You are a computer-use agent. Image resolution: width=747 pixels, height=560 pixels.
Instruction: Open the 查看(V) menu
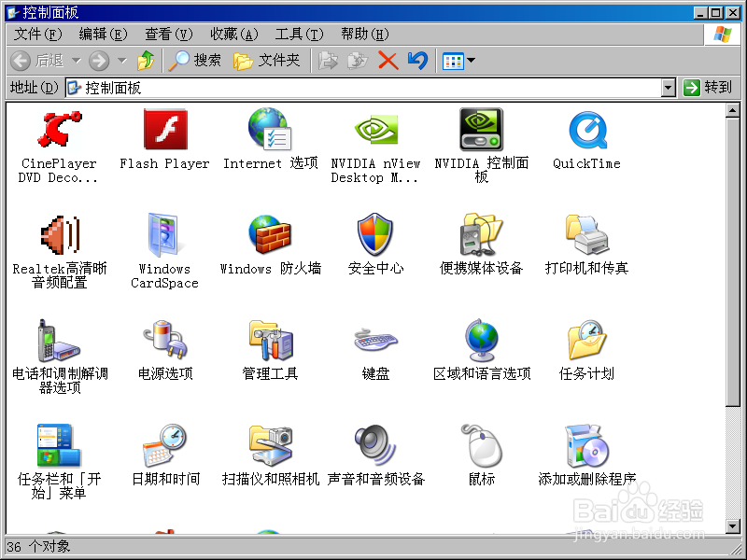pyautogui.click(x=169, y=34)
